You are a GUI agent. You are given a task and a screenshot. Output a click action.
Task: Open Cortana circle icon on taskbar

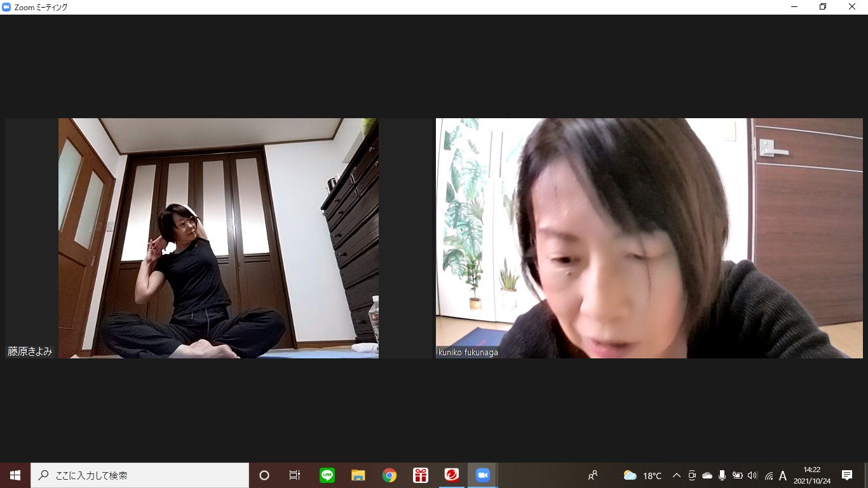point(264,475)
